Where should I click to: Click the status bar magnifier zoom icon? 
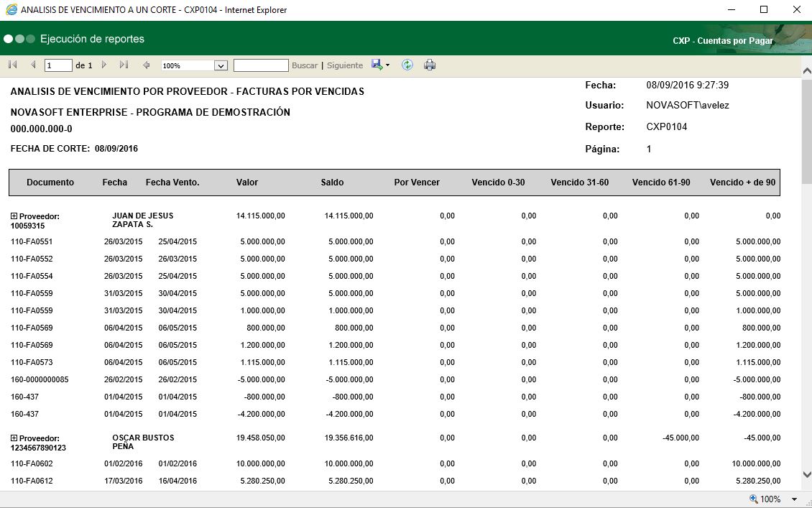tap(754, 499)
